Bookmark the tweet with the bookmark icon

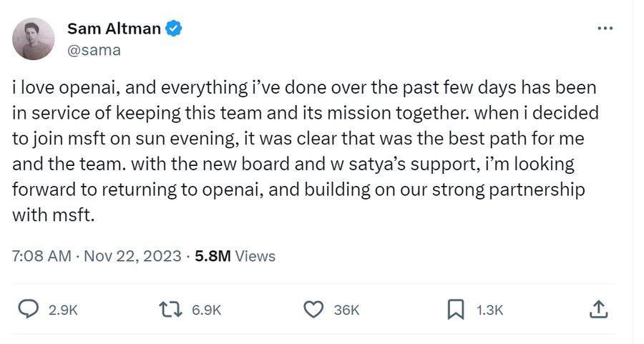coord(456,310)
